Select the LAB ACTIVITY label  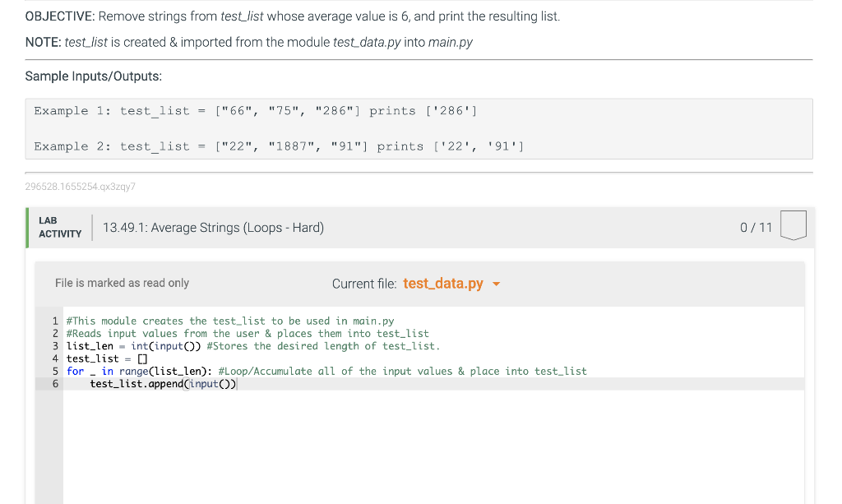(x=58, y=227)
